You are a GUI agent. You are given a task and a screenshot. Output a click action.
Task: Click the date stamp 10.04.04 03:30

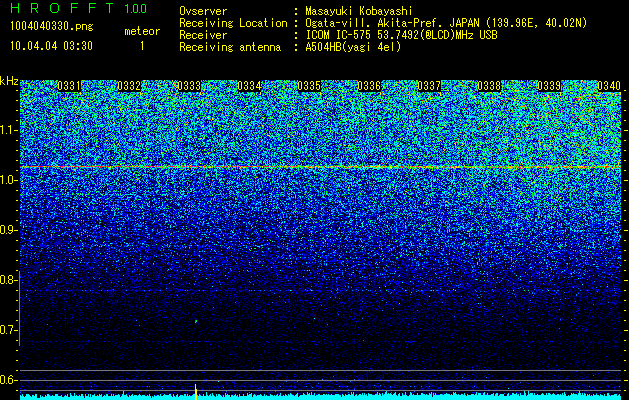pyautogui.click(x=51, y=46)
